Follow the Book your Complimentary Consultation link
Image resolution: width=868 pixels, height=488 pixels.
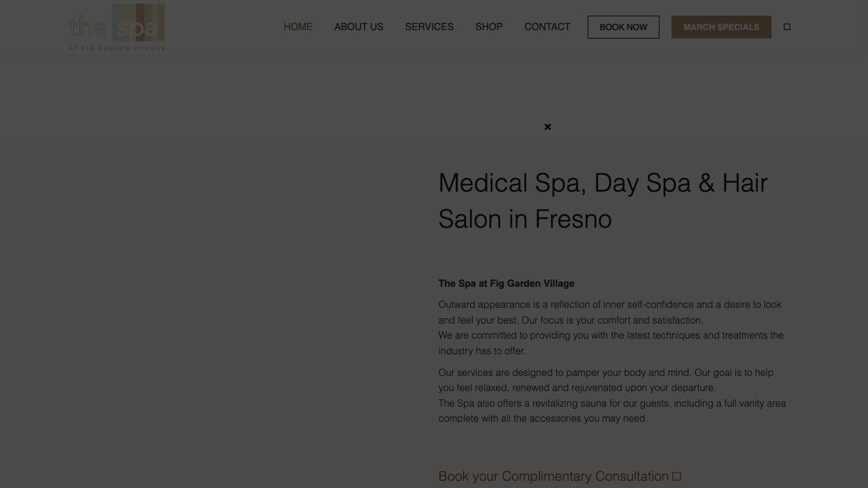coord(553,476)
